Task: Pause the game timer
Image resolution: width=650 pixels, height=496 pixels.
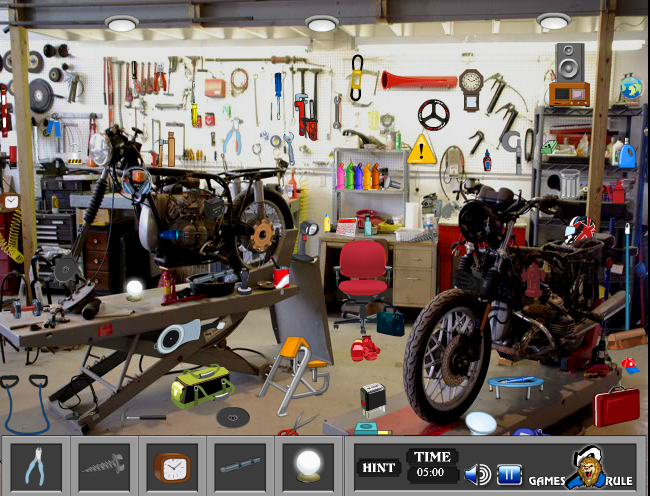Action: pyautogui.click(x=510, y=474)
